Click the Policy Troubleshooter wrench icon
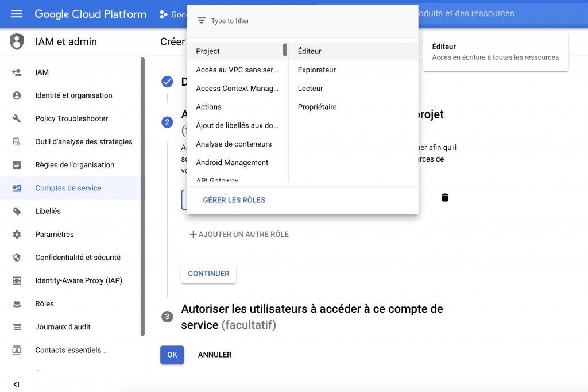Screen dimensions: 588x392 17,118
